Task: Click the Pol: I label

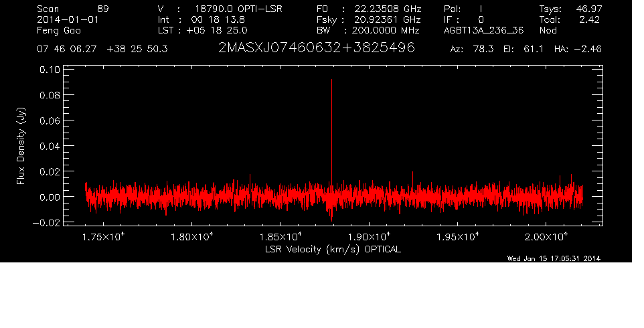Action: click(463, 9)
